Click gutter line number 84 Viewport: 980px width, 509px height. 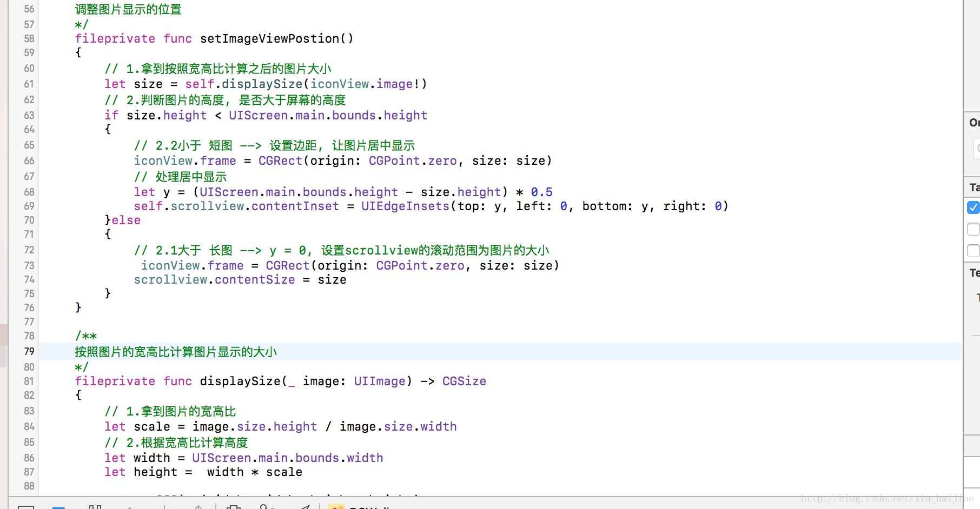click(29, 426)
